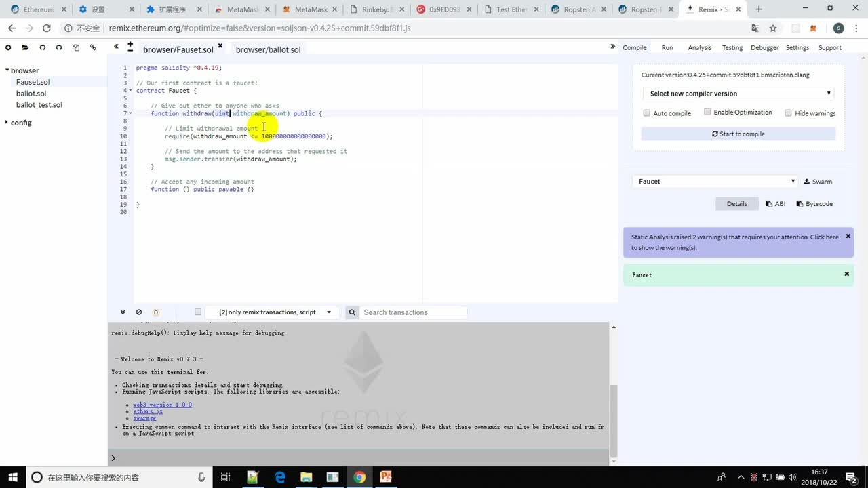Reload the page in Chrome
This screenshot has width=868, height=488.
[x=46, y=28]
